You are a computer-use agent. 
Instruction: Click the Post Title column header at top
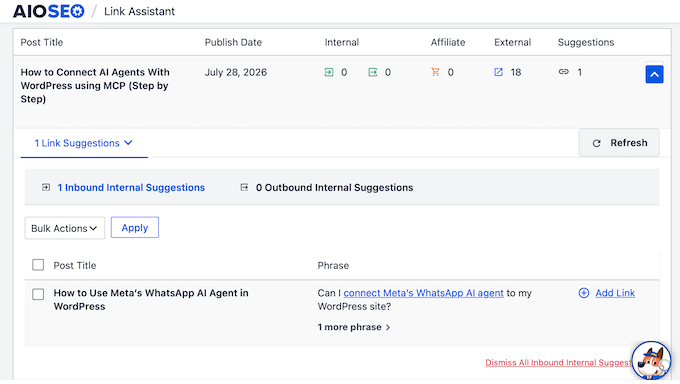click(x=42, y=43)
